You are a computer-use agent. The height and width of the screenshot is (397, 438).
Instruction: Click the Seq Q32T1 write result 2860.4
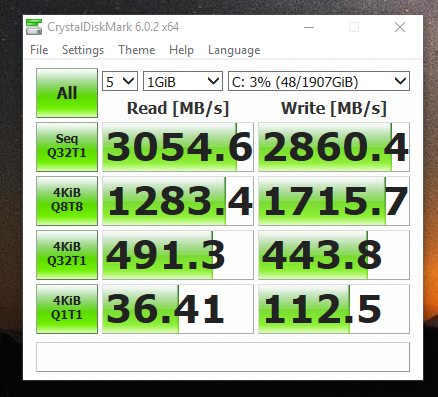pyautogui.click(x=334, y=147)
